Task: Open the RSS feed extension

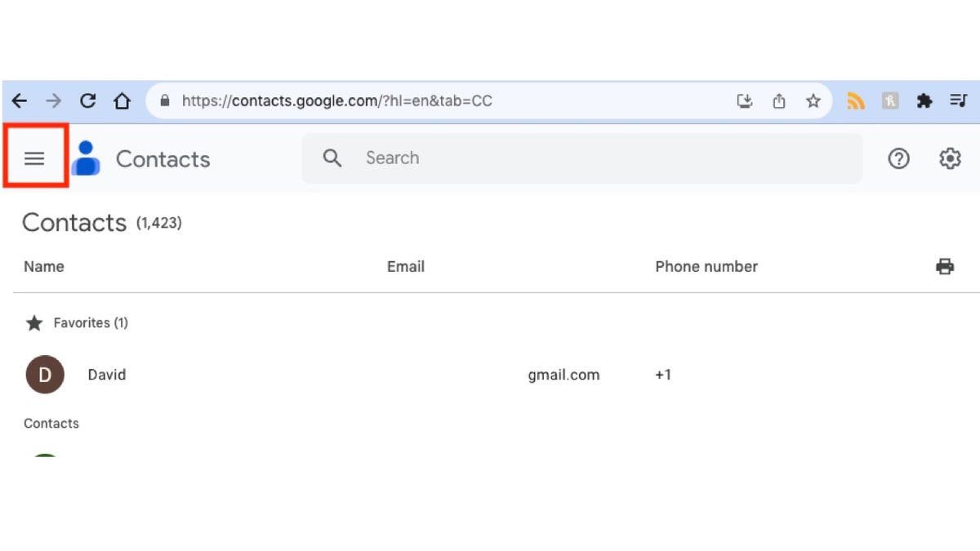Action: click(x=856, y=101)
